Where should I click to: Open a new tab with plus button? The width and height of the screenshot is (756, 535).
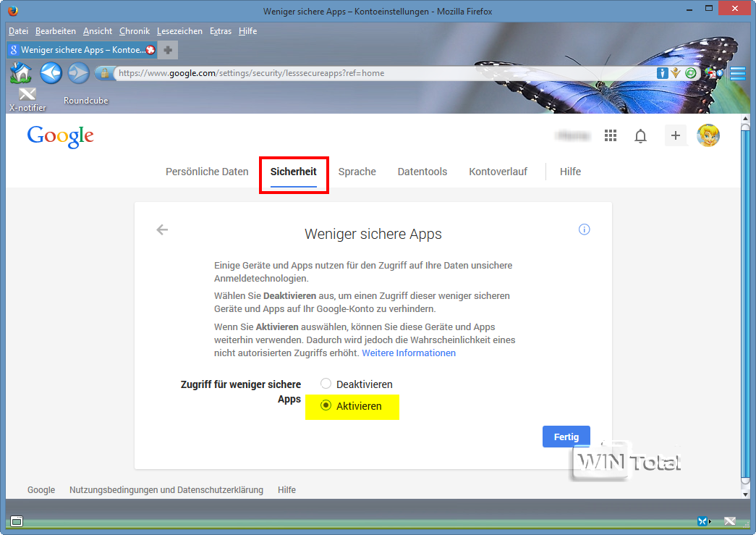(x=168, y=50)
